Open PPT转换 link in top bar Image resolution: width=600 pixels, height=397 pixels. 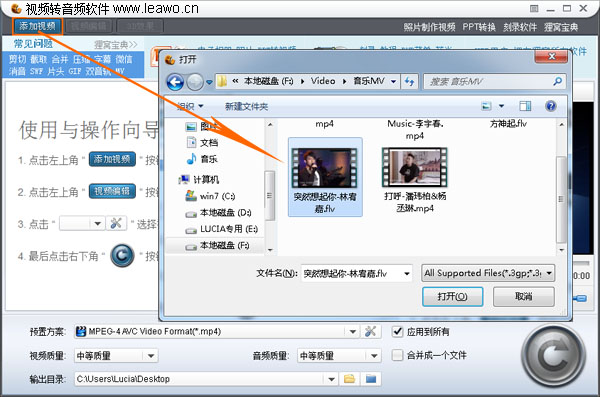point(479,27)
